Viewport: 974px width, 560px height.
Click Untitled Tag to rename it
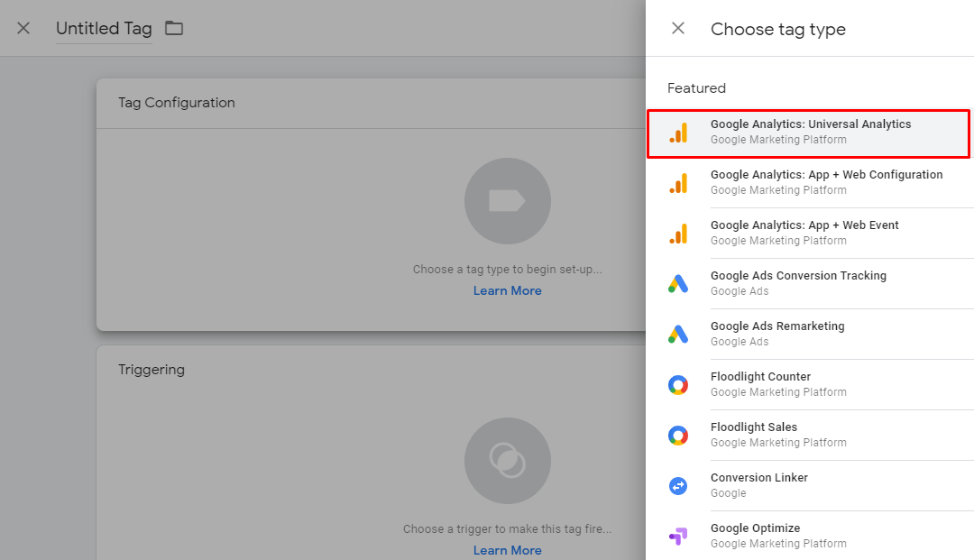click(104, 28)
